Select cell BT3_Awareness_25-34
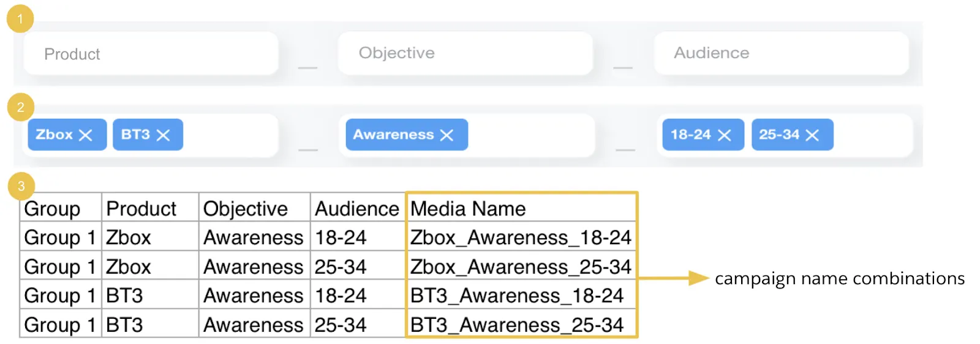 521,324
